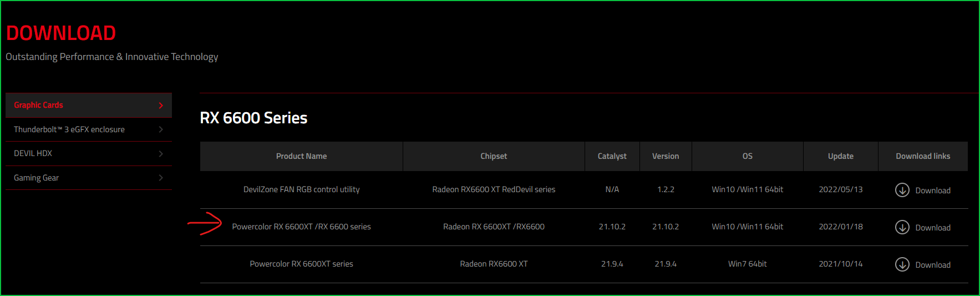This screenshot has width=980, height=296.
Task: Click update date 2021/10/14
Action: 841,264
